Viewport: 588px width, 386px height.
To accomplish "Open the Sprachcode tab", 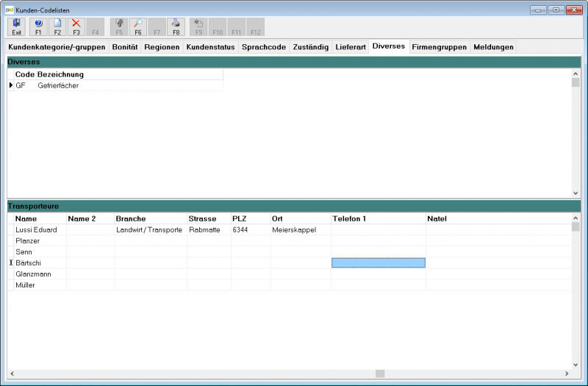I will [264, 47].
